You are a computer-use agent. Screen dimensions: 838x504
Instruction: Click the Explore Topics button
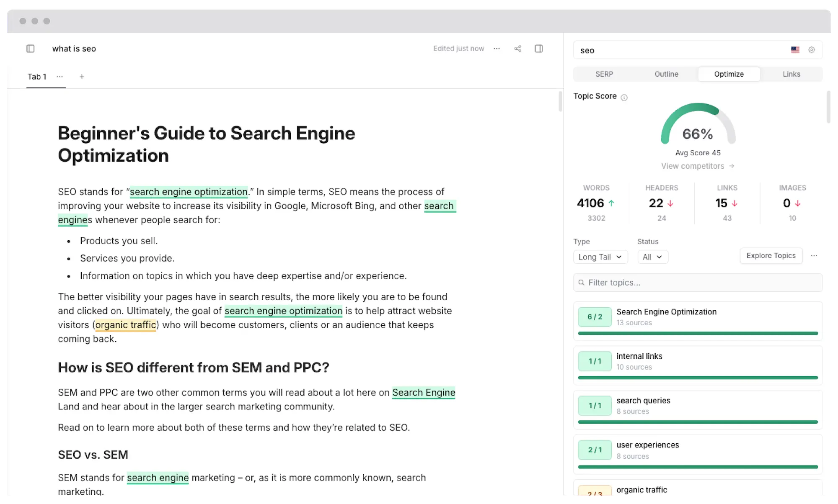point(771,255)
